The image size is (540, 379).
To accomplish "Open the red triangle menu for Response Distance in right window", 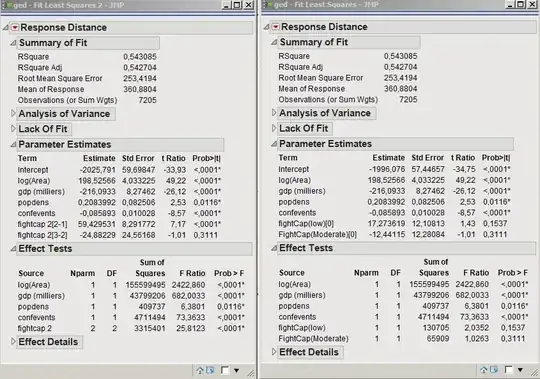I will 276,27.
